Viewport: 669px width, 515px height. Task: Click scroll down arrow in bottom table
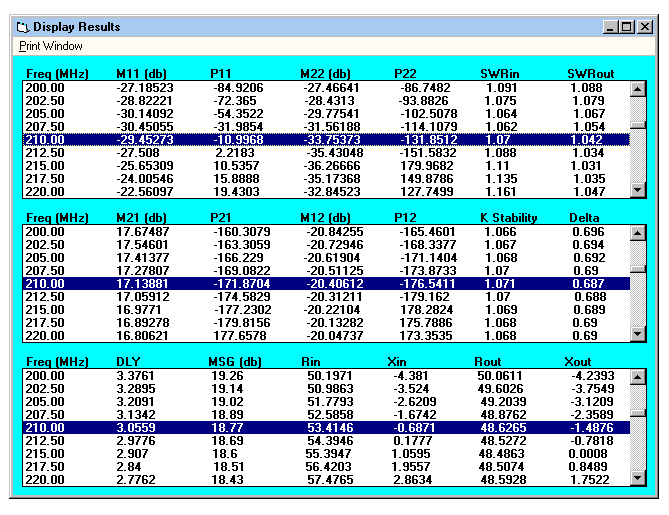[637, 478]
